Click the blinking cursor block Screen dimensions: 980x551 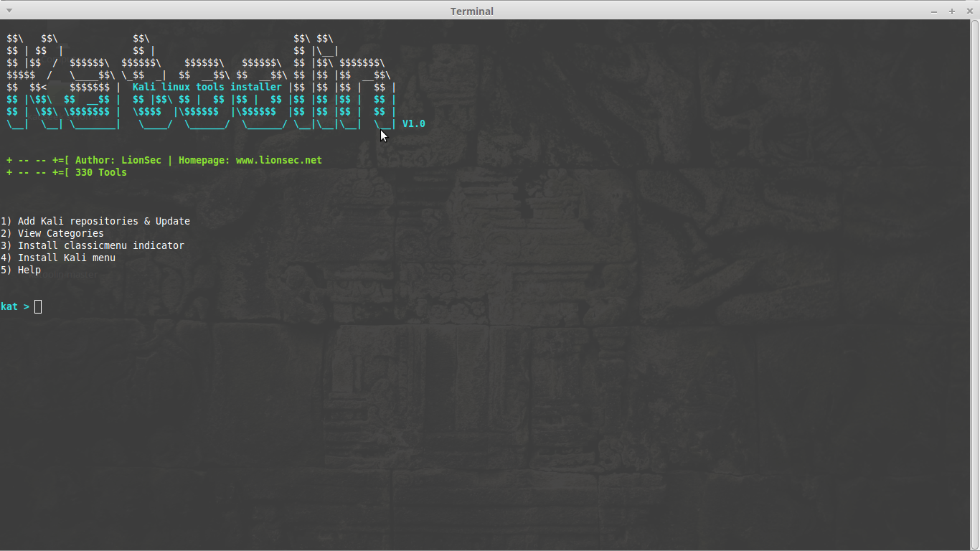[37, 306]
